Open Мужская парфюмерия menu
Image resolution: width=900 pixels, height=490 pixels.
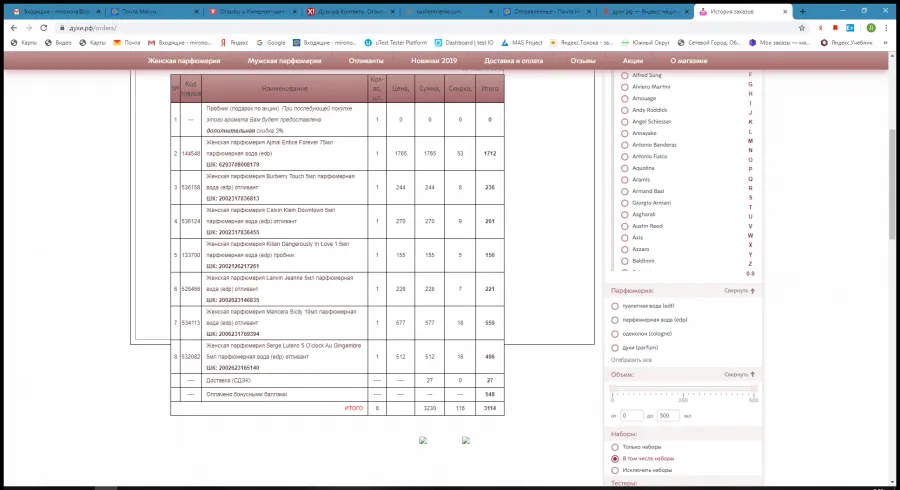[x=285, y=60]
